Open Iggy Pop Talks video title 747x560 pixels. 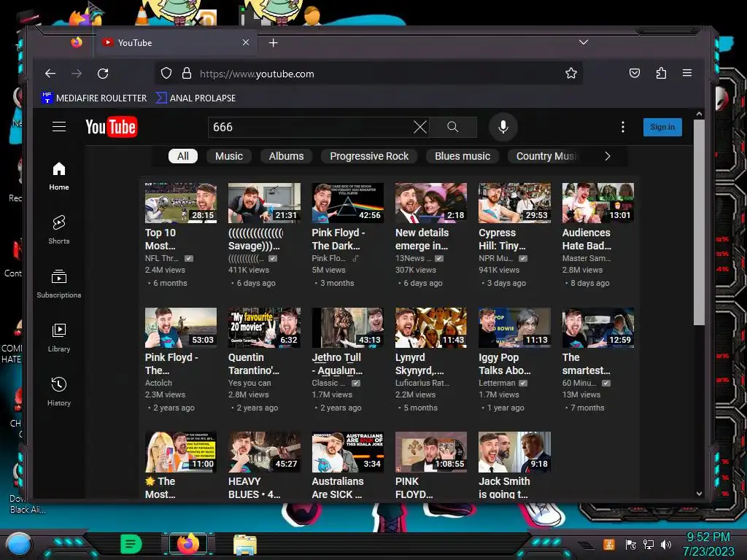click(x=505, y=364)
